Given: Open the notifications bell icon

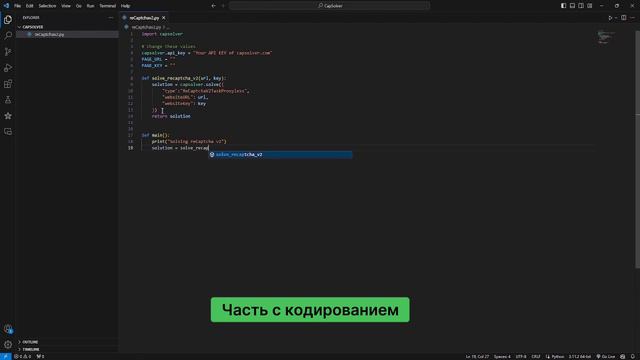Looking at the screenshot, I should click(x=633, y=356).
